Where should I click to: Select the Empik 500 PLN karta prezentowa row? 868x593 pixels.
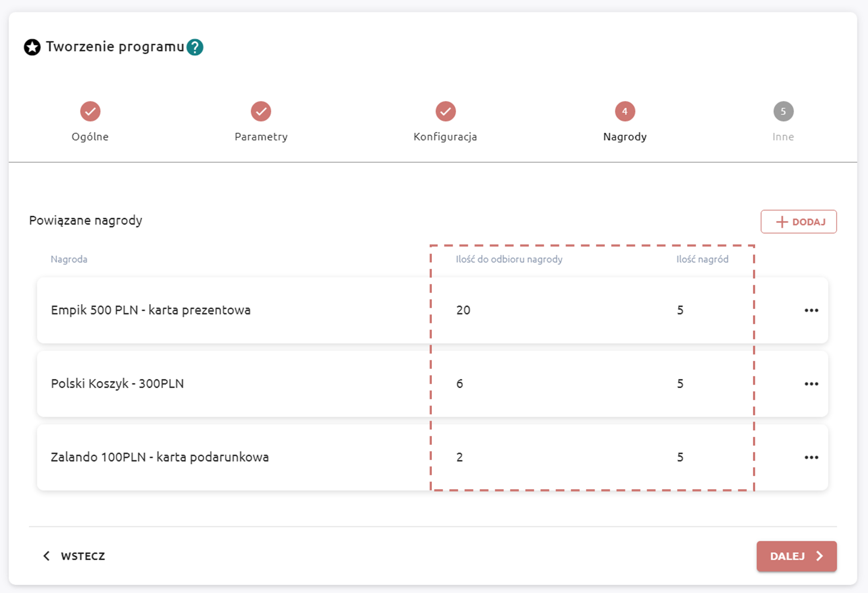coord(151,310)
